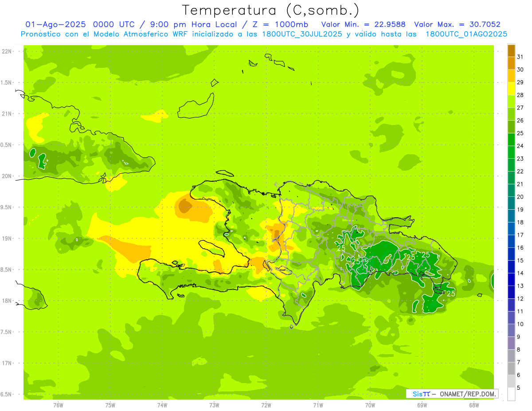Select the valid-until time "1800UTC_01AGO2025"

coord(466,34)
